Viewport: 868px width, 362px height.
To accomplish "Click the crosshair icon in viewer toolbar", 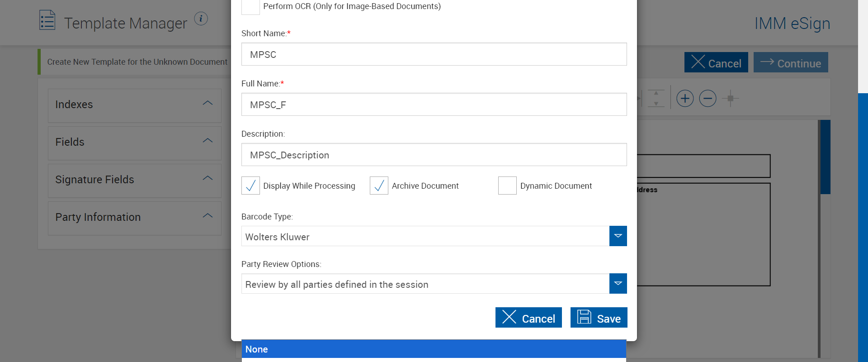I will 730,98.
